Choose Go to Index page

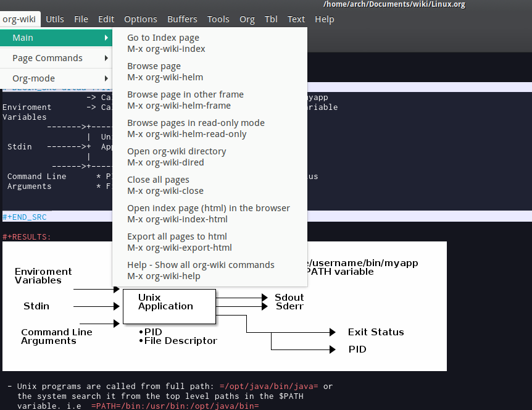[210, 43]
